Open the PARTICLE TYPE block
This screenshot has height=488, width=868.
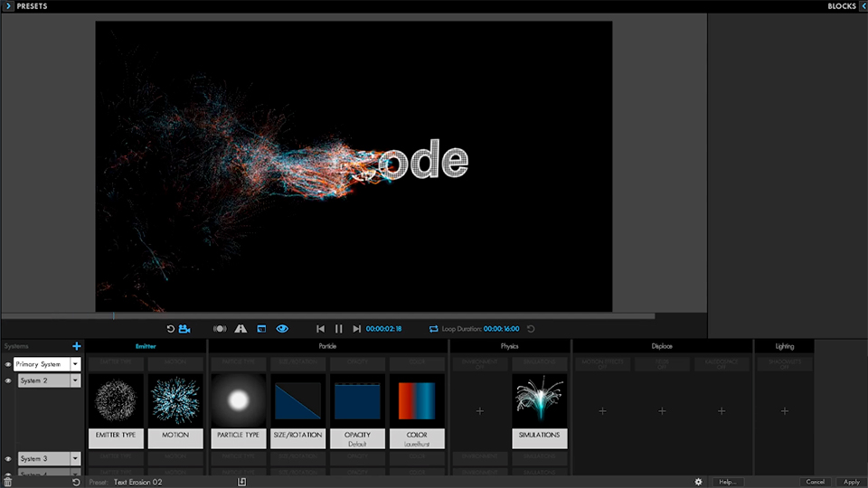pyautogui.click(x=239, y=410)
